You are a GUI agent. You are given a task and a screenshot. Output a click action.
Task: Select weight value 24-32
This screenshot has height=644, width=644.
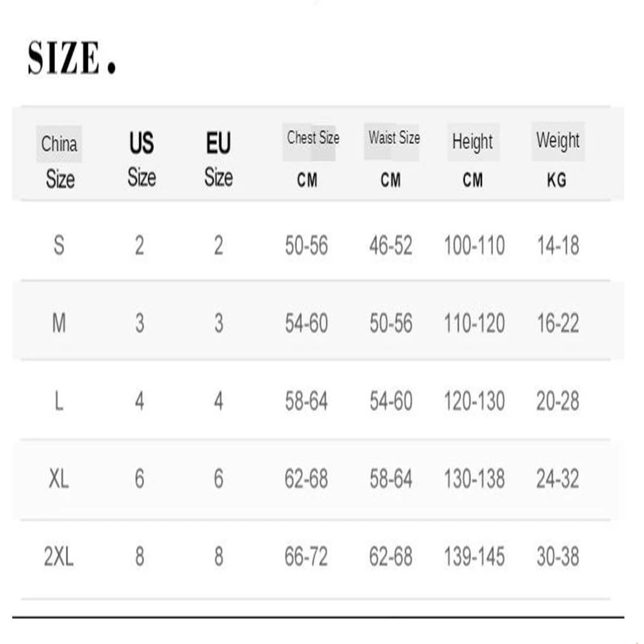tap(557, 479)
